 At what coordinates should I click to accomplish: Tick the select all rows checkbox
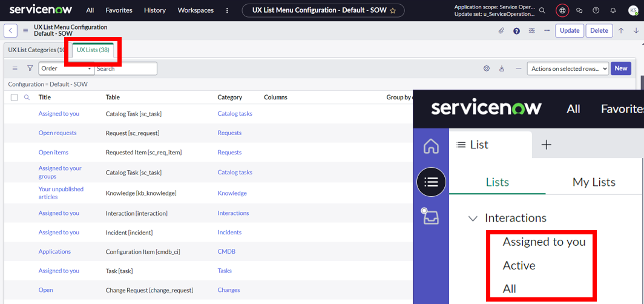pos(15,97)
